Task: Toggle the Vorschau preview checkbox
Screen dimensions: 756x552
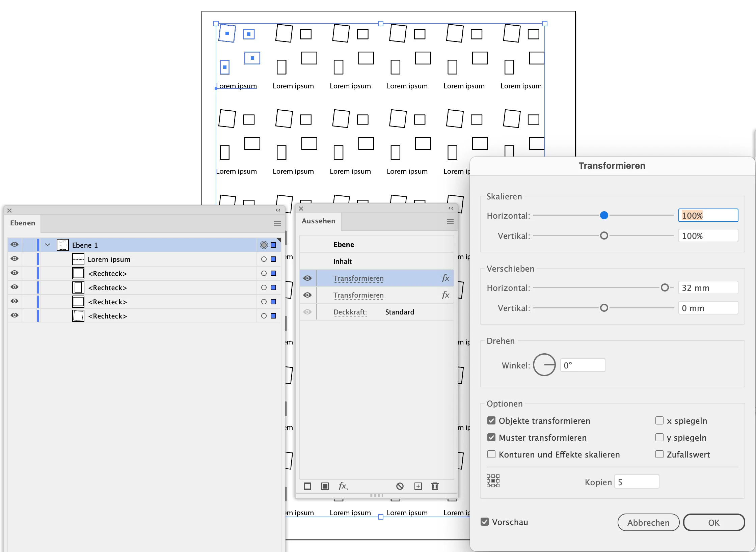Action: 485,522
